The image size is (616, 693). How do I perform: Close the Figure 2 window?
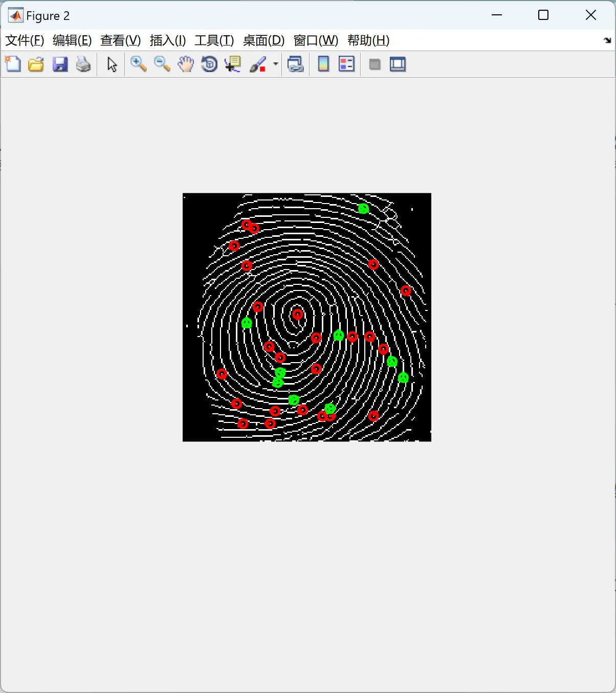pyautogui.click(x=591, y=15)
